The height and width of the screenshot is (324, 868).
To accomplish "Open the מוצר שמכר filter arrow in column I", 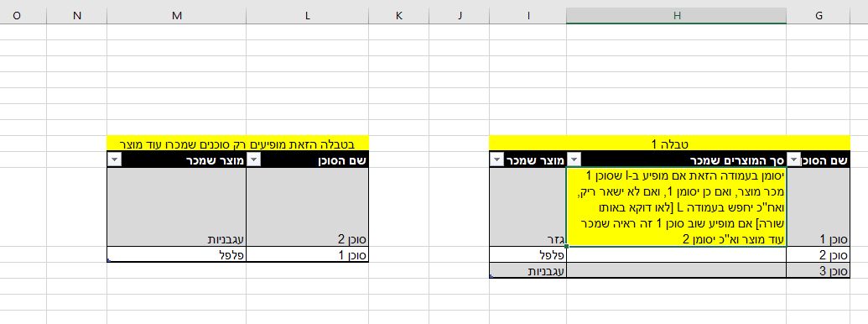I will (x=496, y=160).
